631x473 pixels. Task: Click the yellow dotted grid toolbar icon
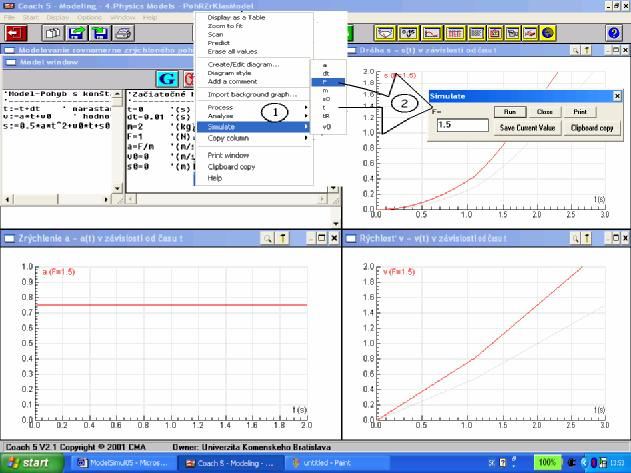coord(476,33)
